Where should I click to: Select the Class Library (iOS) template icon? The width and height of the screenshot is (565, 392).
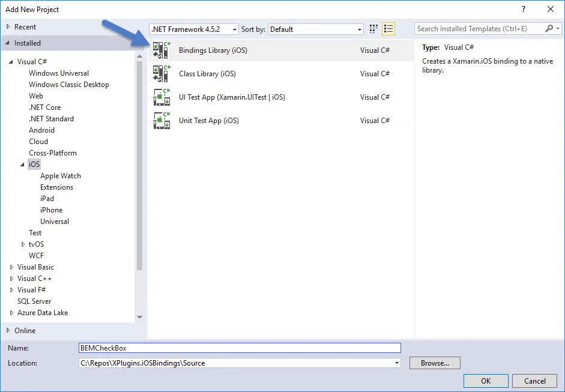click(x=162, y=73)
